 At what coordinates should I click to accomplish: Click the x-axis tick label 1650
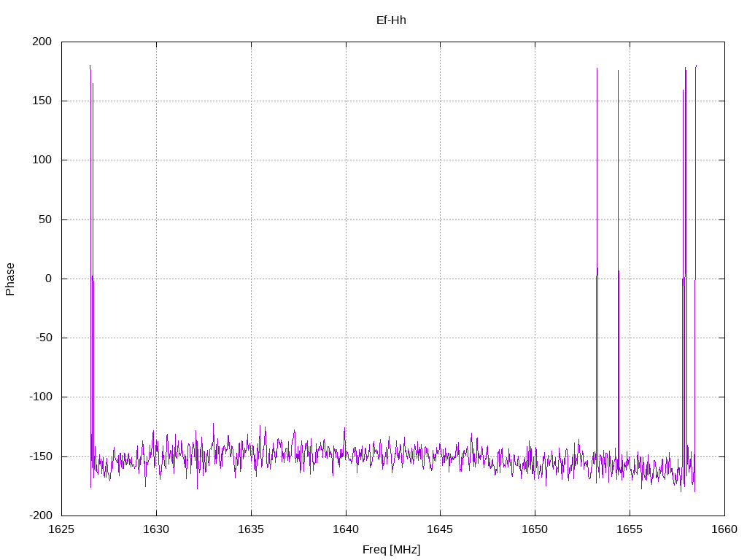pos(535,529)
